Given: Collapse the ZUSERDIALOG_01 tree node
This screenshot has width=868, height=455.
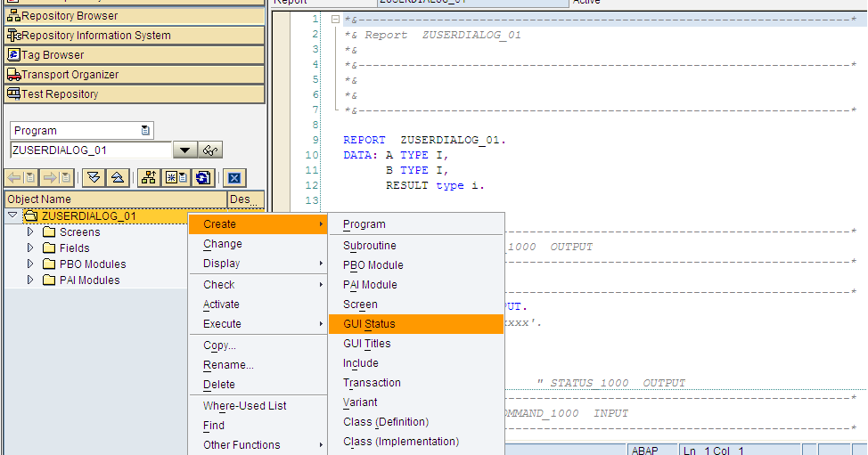Looking at the screenshot, I should (x=12, y=215).
